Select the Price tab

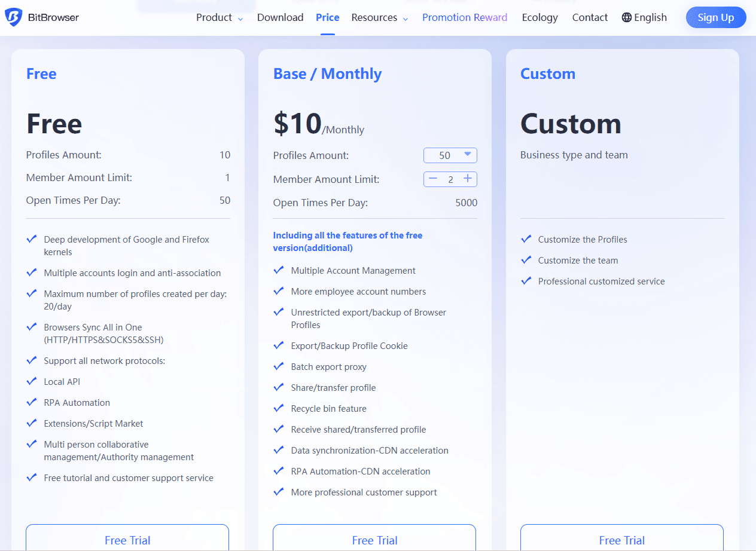[x=327, y=17]
